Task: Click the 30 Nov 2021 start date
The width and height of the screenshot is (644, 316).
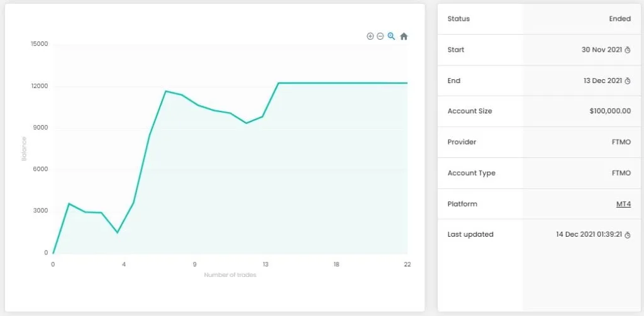Action: [x=602, y=50]
